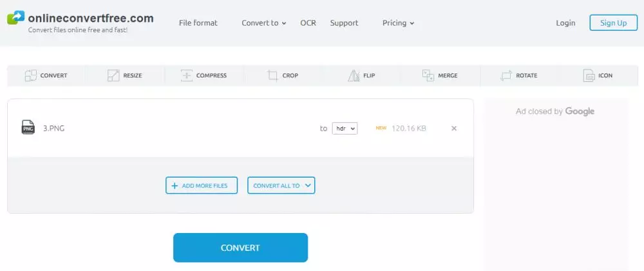Open the Pricing menu
The image size is (644, 271).
[398, 23]
